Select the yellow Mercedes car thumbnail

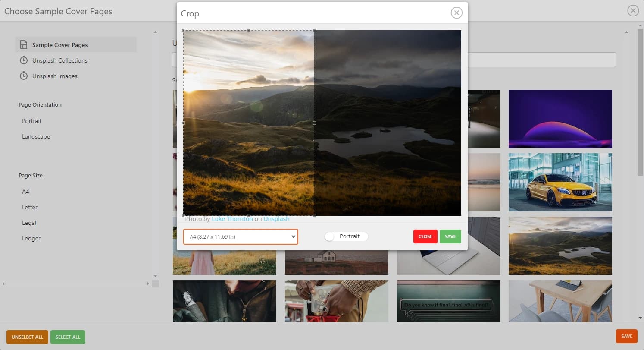click(x=560, y=182)
